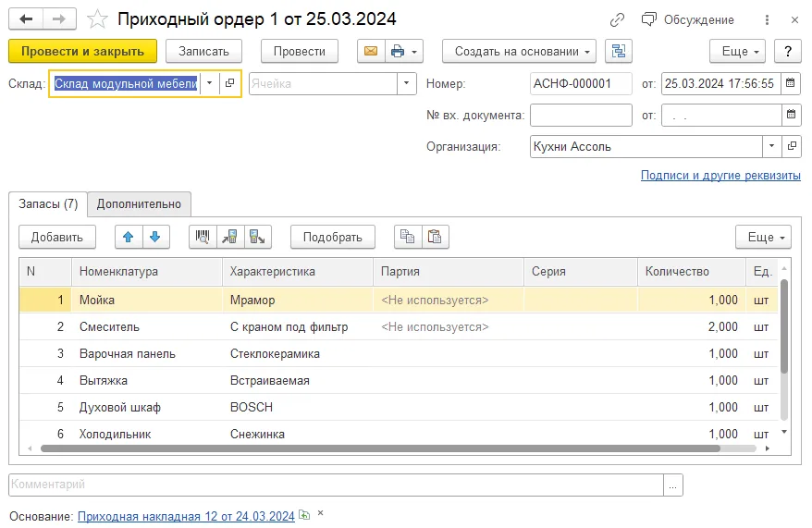Click the Стеклокерамика characteristic cell
The image size is (812, 528).
click(298, 354)
